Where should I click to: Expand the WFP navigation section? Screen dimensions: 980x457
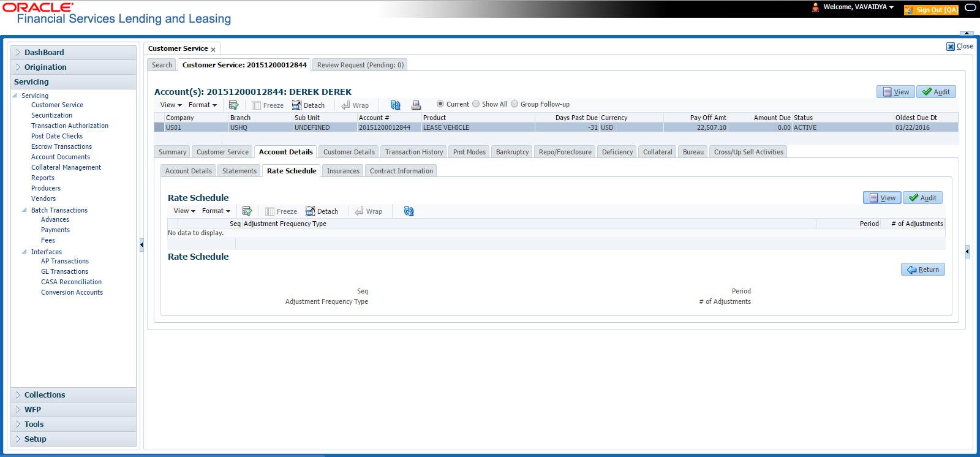point(73,410)
